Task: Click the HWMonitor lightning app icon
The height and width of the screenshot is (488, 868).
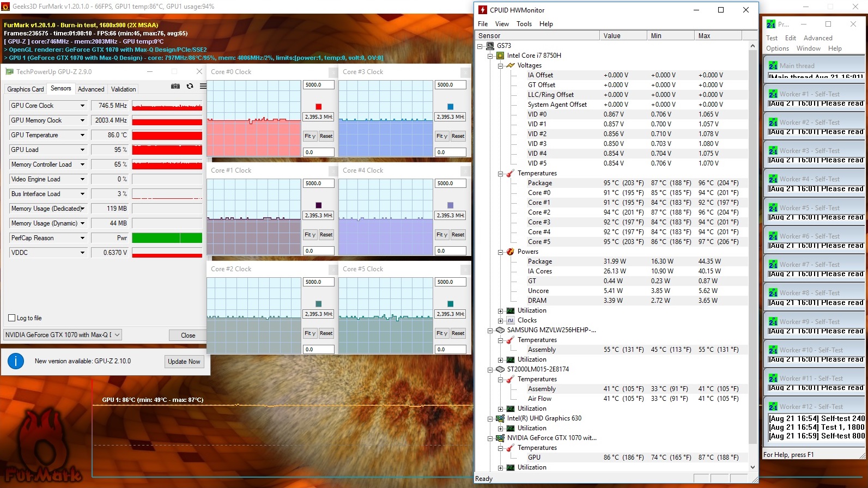Action: point(482,10)
